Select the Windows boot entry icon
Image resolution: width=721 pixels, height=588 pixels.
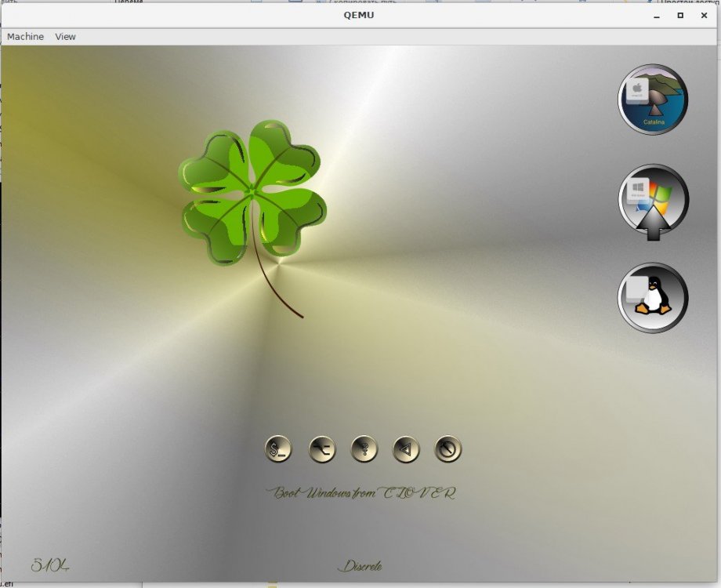(x=653, y=199)
